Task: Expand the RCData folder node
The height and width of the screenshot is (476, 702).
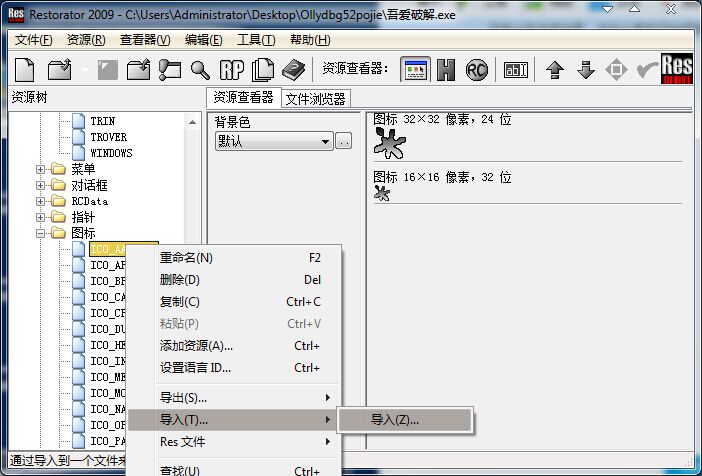Action: coord(40,202)
